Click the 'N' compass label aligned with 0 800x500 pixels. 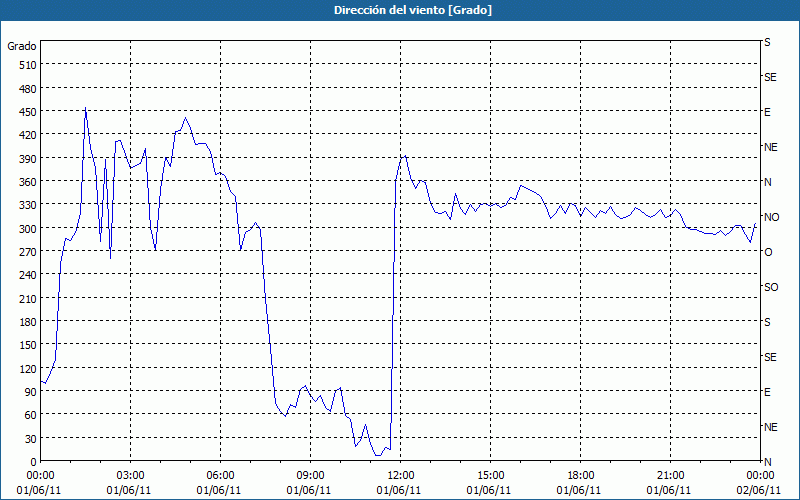(x=767, y=462)
